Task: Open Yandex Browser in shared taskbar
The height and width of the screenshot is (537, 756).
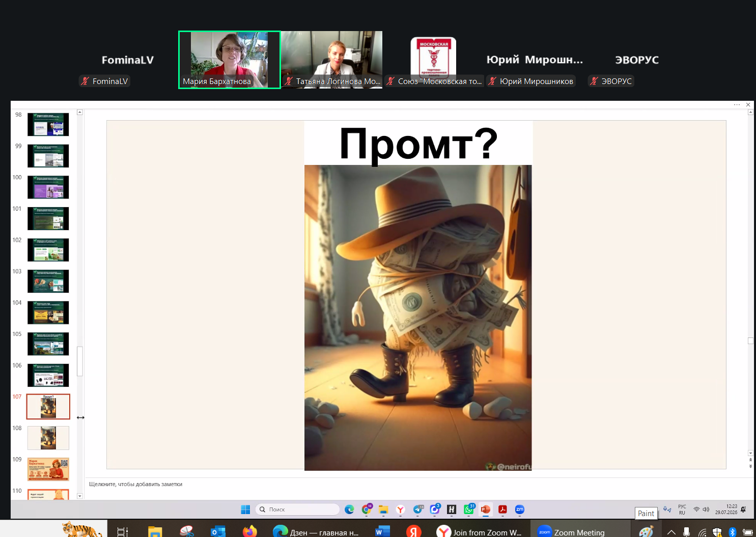Action: (401, 510)
